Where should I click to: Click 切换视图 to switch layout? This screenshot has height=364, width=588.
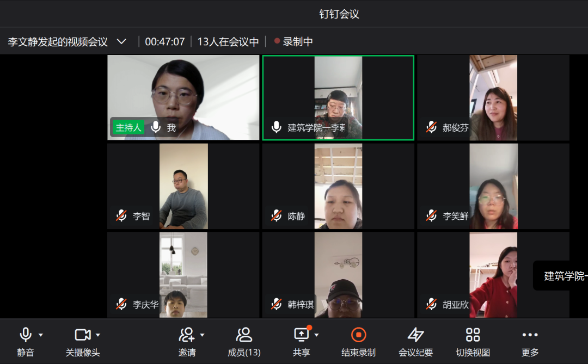[x=473, y=335]
